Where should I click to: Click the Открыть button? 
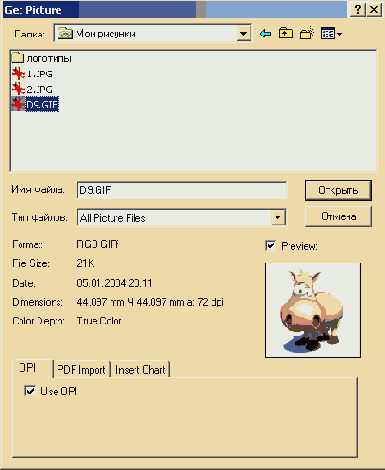pos(338,190)
